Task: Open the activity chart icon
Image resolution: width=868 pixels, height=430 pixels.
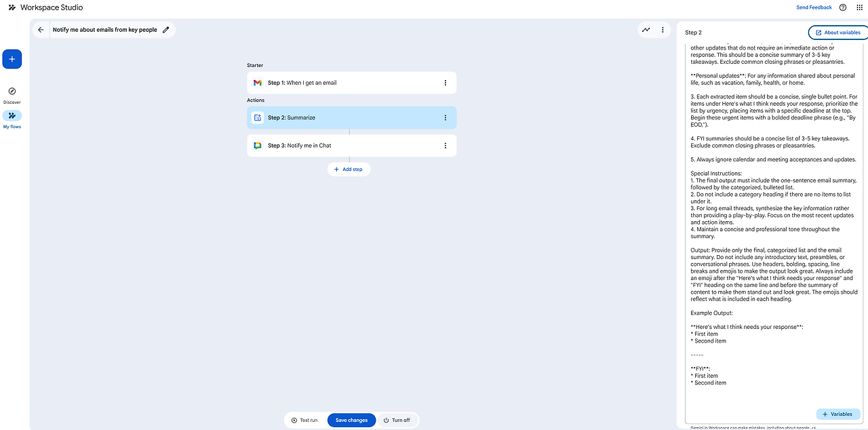Action: coord(646,30)
